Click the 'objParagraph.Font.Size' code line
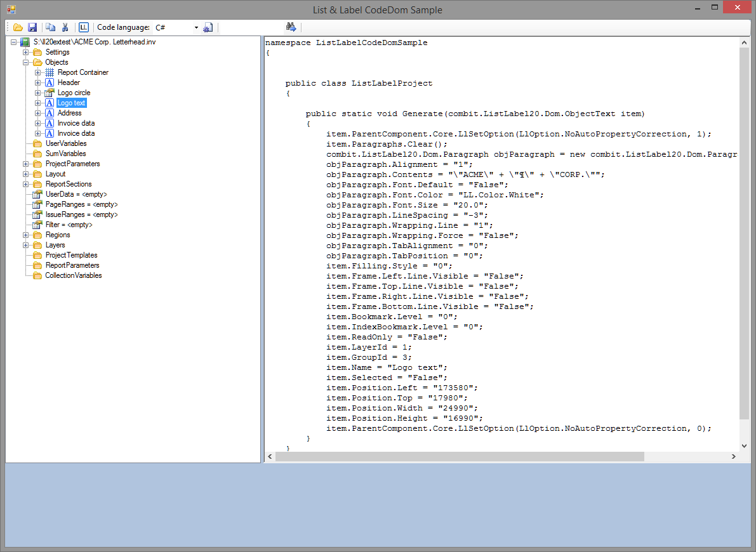The width and height of the screenshot is (756, 552). 407,205
